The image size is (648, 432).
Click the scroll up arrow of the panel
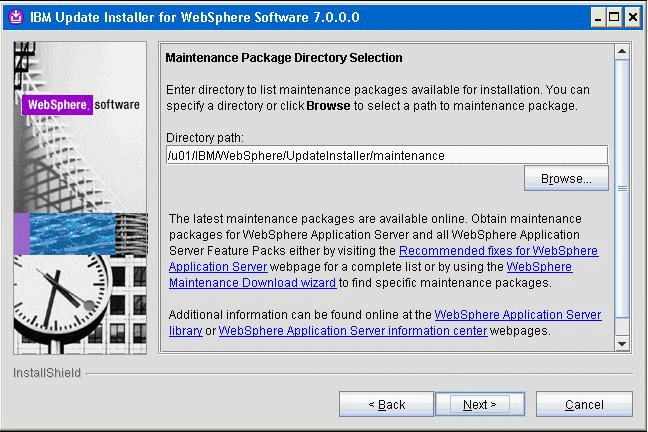click(622, 51)
